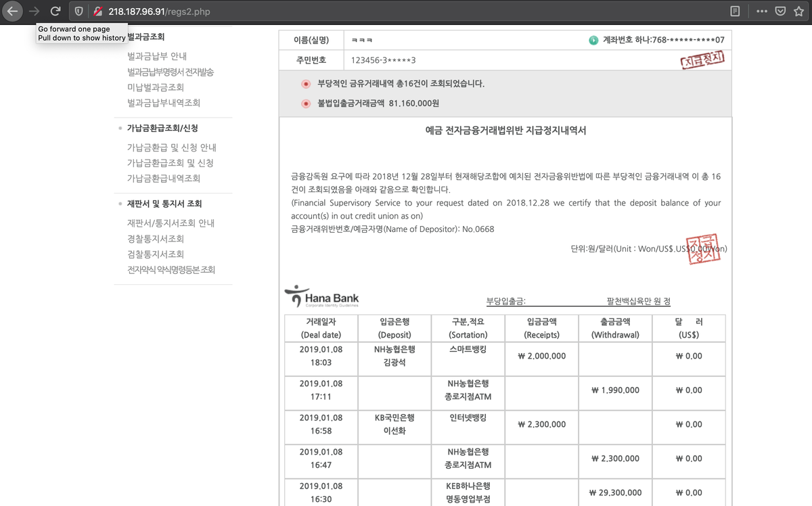Open the browser overflow menu with three dots

(x=761, y=11)
